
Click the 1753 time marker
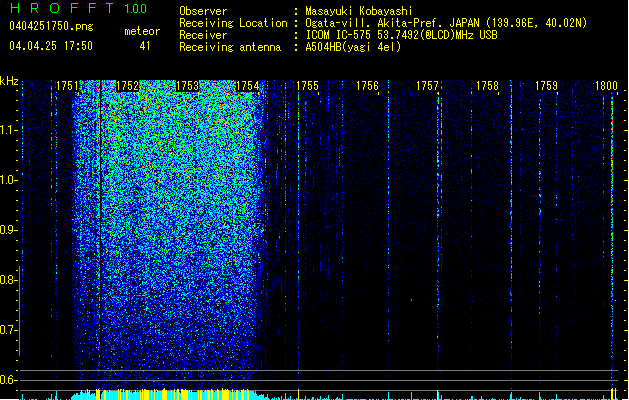(187, 86)
